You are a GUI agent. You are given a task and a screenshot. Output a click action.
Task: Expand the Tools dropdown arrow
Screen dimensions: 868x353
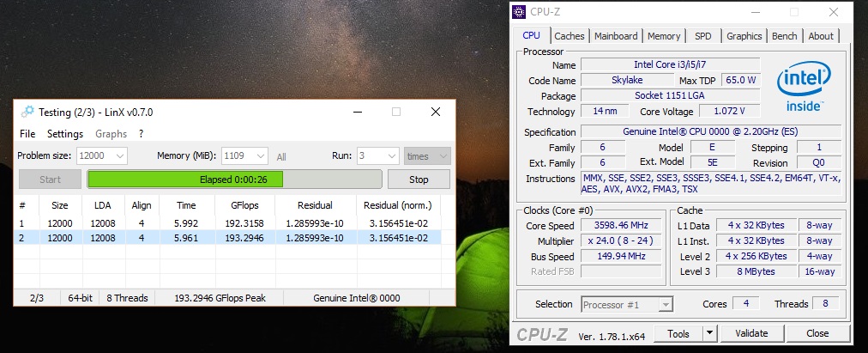pos(709,333)
